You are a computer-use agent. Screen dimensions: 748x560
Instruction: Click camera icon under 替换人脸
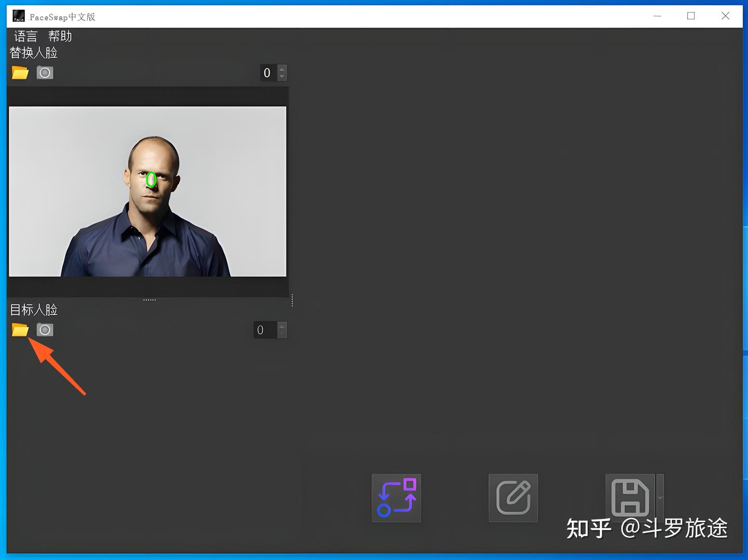(45, 73)
